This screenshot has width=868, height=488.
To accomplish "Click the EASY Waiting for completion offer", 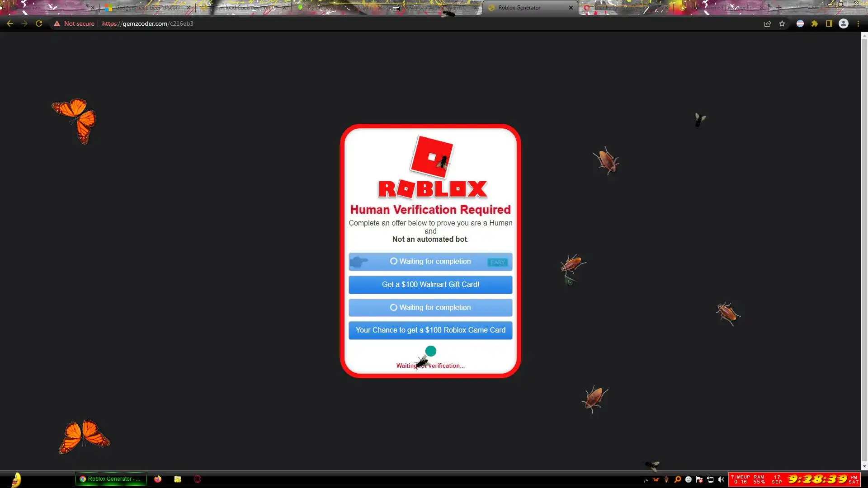I will (x=430, y=262).
